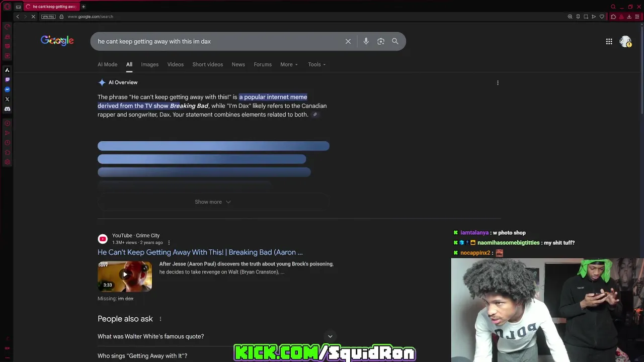This screenshot has height=362, width=644.
Task: Search open tabs with top magnifier icon
Action: [613, 7]
